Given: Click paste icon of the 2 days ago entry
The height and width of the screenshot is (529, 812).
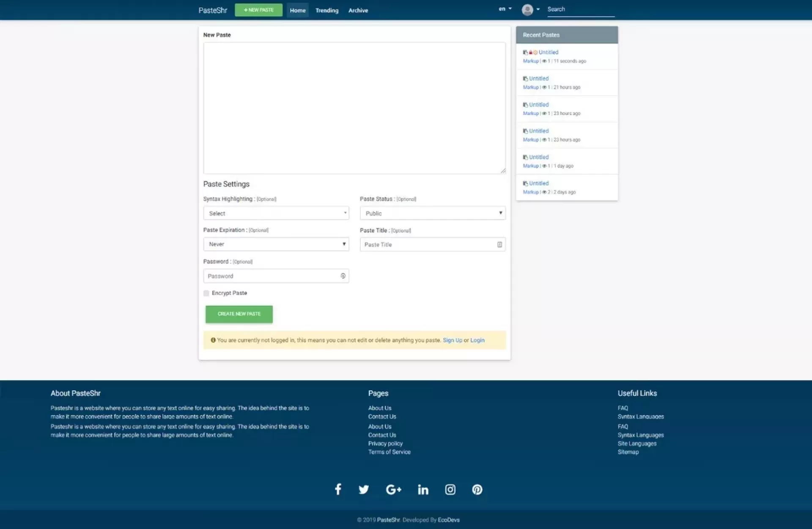Looking at the screenshot, I should (x=525, y=184).
